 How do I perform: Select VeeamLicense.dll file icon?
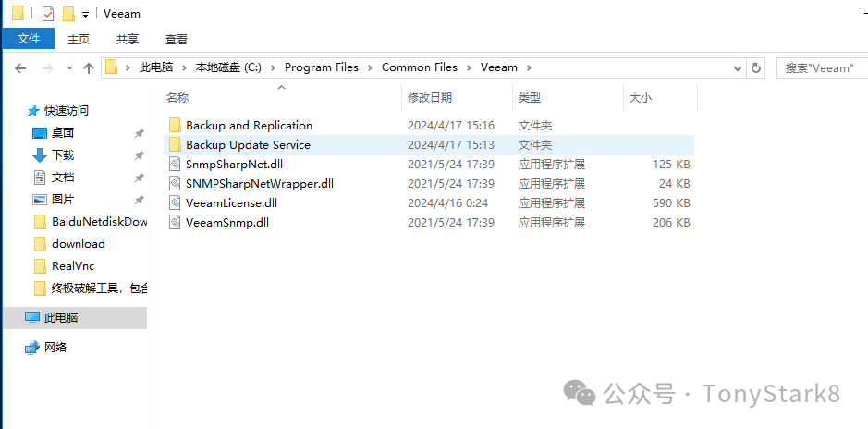tap(175, 202)
